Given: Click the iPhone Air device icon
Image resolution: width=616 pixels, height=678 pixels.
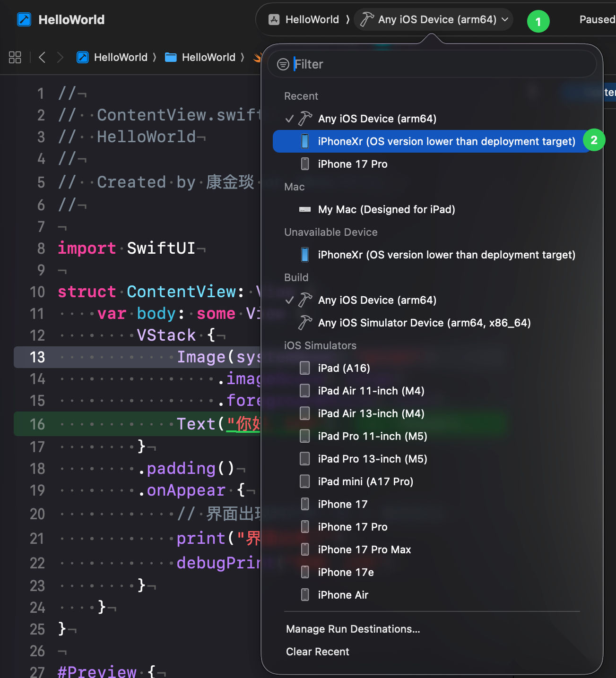Looking at the screenshot, I should tap(305, 595).
